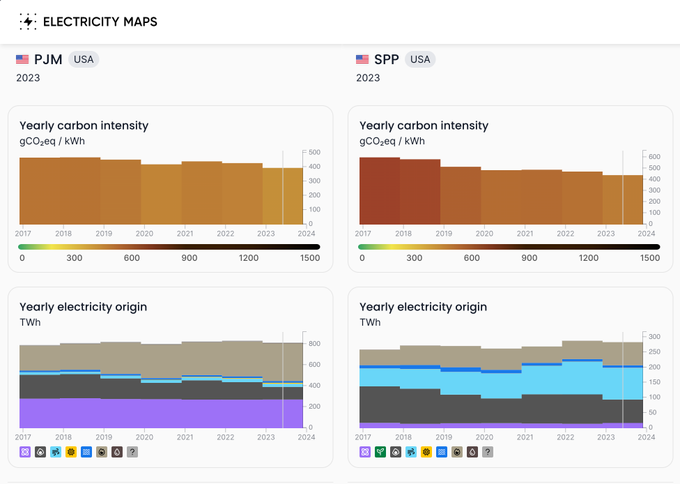Click the 2023 year label under PJM
The width and height of the screenshot is (680, 484).
click(28, 78)
